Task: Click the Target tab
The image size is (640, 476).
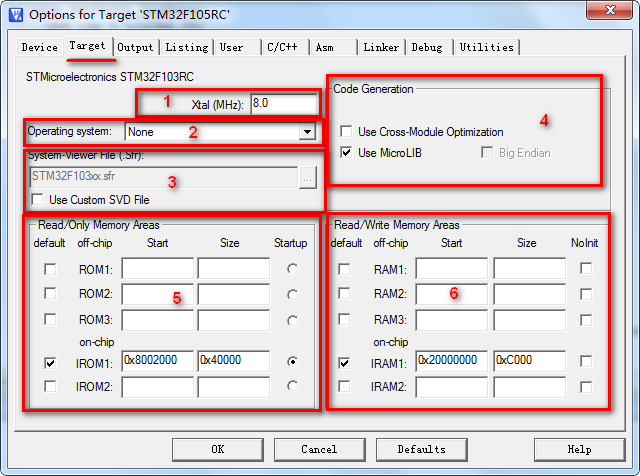Action: point(87,46)
